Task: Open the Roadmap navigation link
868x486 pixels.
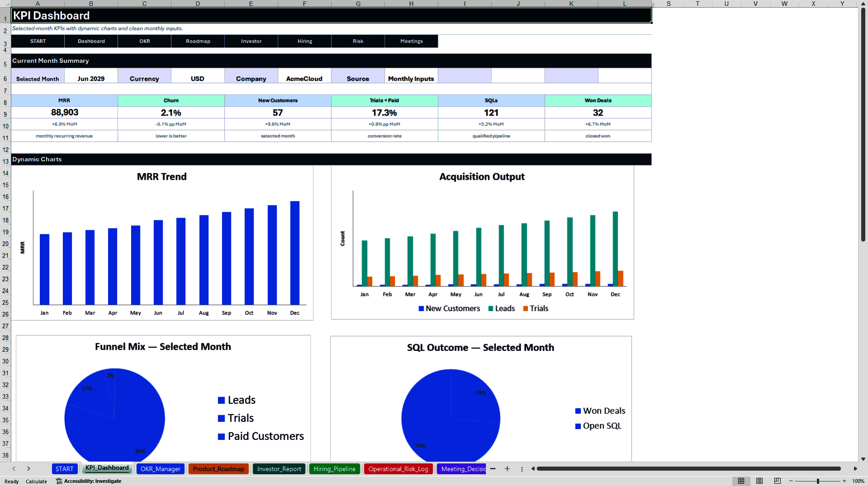Action: tap(198, 41)
